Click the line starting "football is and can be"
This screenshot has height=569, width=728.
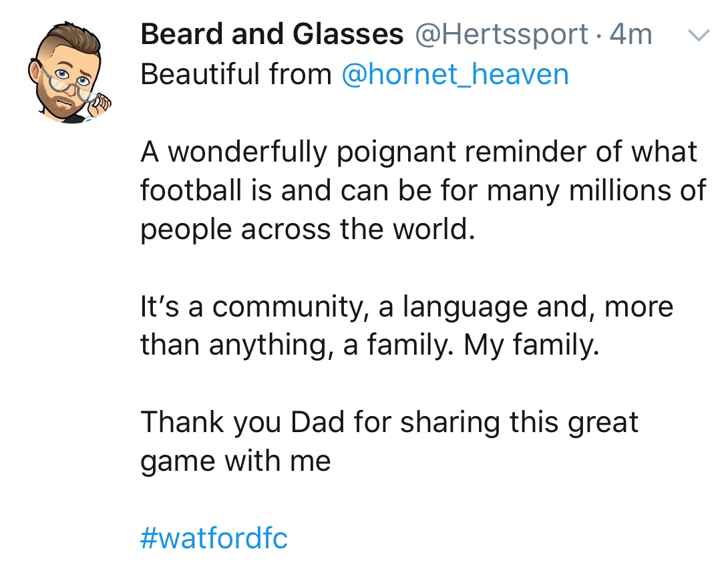click(x=423, y=190)
